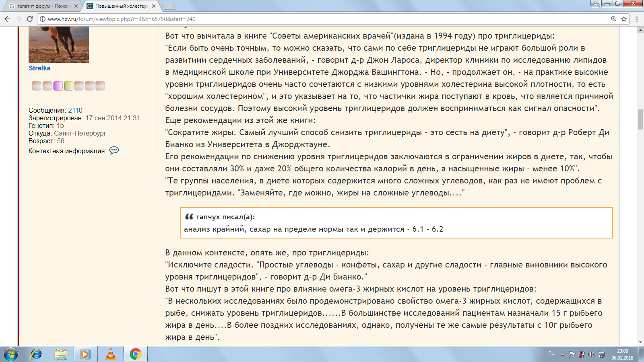
Task: Close the Повышенный холестерин tab
Action: [x=154, y=6]
